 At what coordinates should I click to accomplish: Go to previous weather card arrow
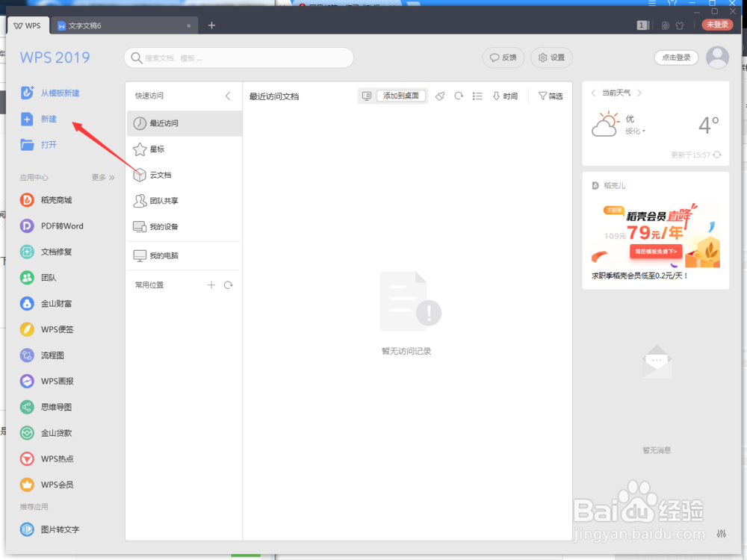(594, 93)
